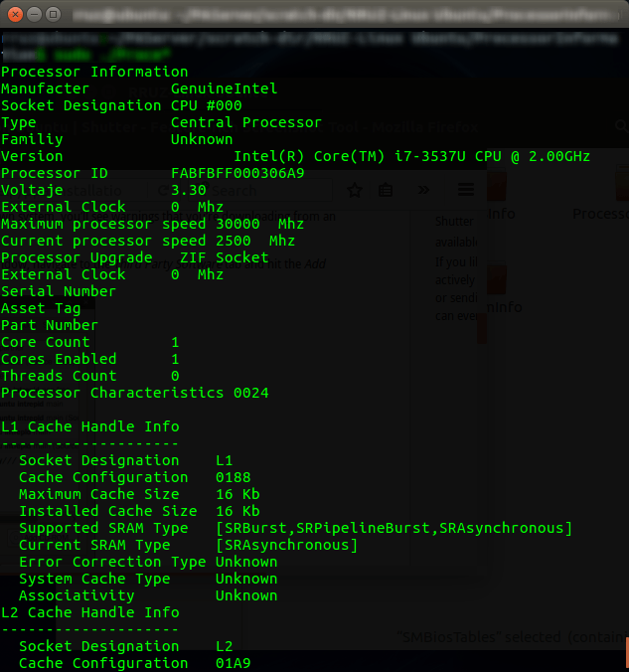Select the L2 cache configuration value '01A9'
This screenshot has width=629, height=672.
pyautogui.click(x=234, y=663)
